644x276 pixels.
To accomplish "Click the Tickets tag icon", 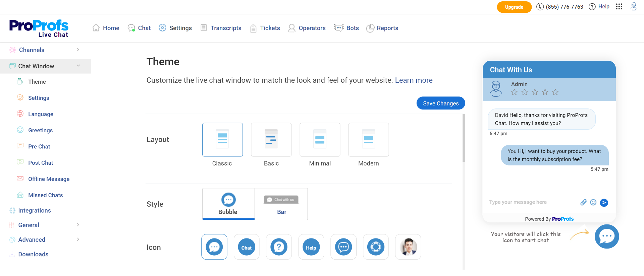I will coord(253,28).
